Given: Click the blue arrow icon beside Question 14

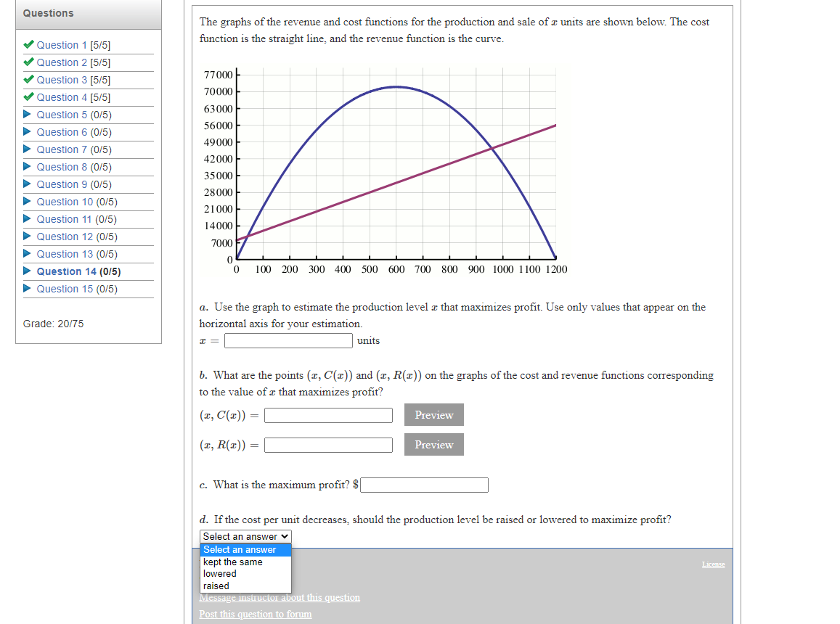Looking at the screenshot, I should point(28,271).
